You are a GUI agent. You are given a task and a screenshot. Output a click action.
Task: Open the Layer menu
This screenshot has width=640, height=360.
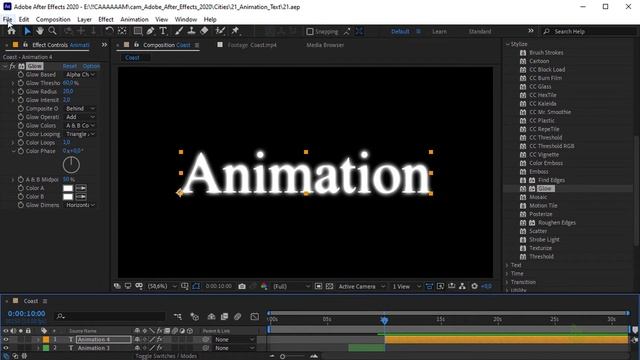pyautogui.click(x=84, y=19)
